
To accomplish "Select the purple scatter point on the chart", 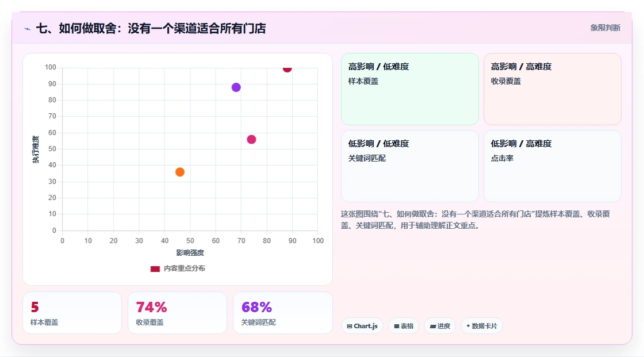I will (x=236, y=87).
